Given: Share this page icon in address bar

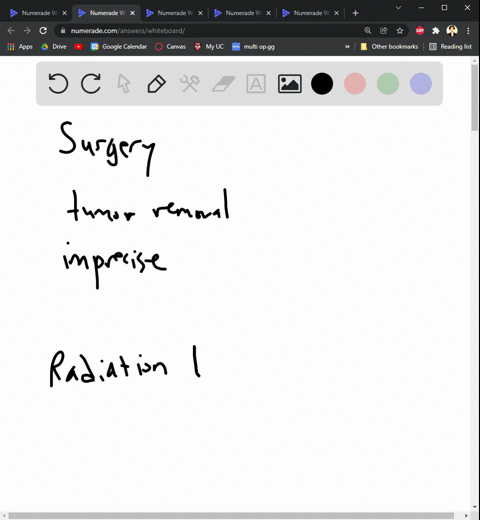Looking at the screenshot, I should coord(383,31).
